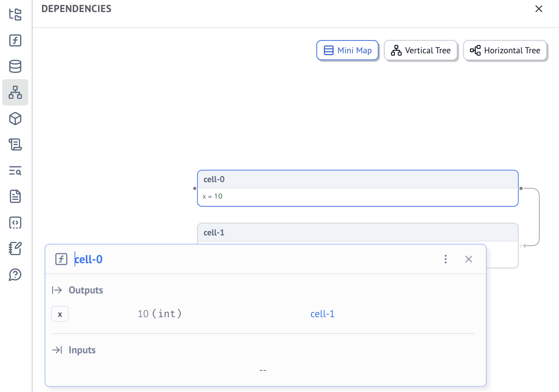Image resolution: width=559 pixels, height=392 pixels.
Task: Select the dependencies graph panel icon
Action: 15,92
